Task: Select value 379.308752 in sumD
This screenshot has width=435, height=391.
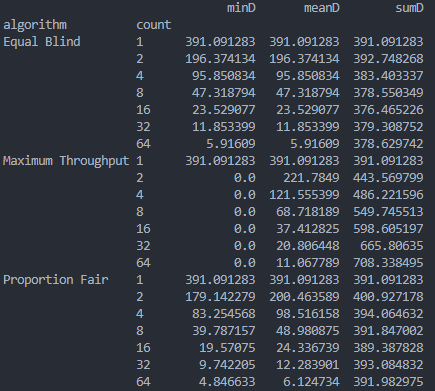Action: tap(388, 127)
